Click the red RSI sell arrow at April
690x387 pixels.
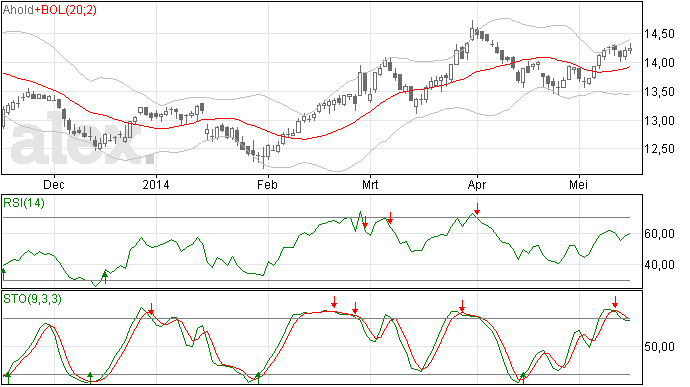[477, 209]
